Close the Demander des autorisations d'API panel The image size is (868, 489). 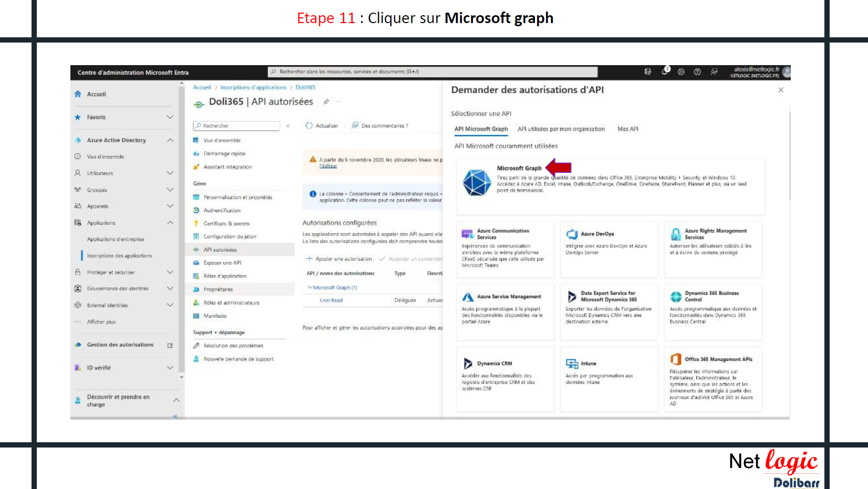(781, 90)
